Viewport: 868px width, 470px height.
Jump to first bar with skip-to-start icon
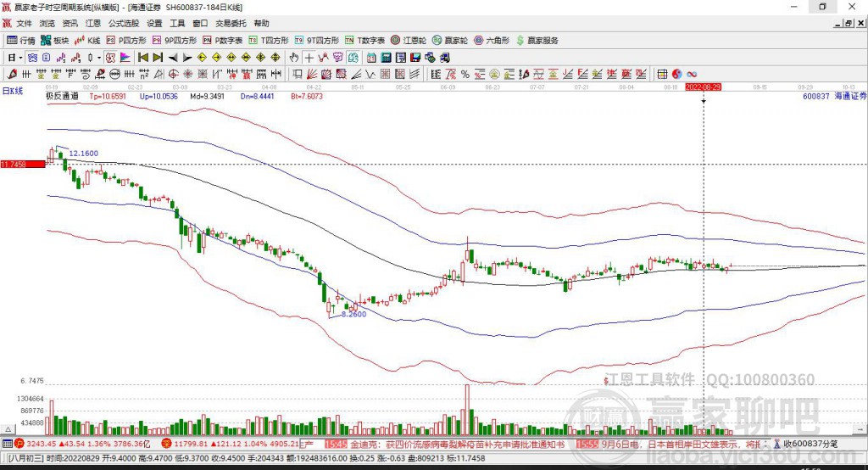coord(143,58)
